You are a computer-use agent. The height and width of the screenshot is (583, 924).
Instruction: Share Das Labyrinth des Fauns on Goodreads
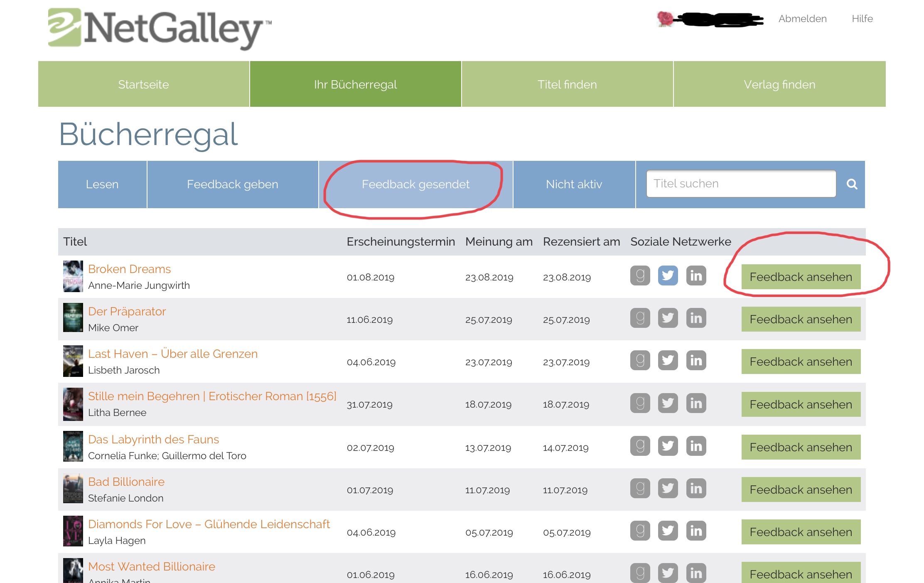(640, 446)
